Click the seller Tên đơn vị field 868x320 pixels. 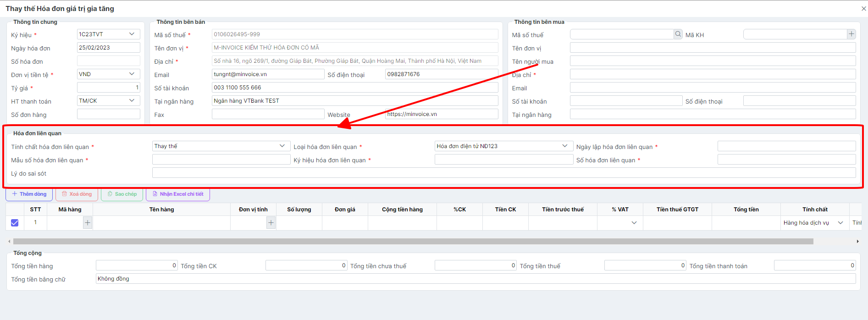355,48
